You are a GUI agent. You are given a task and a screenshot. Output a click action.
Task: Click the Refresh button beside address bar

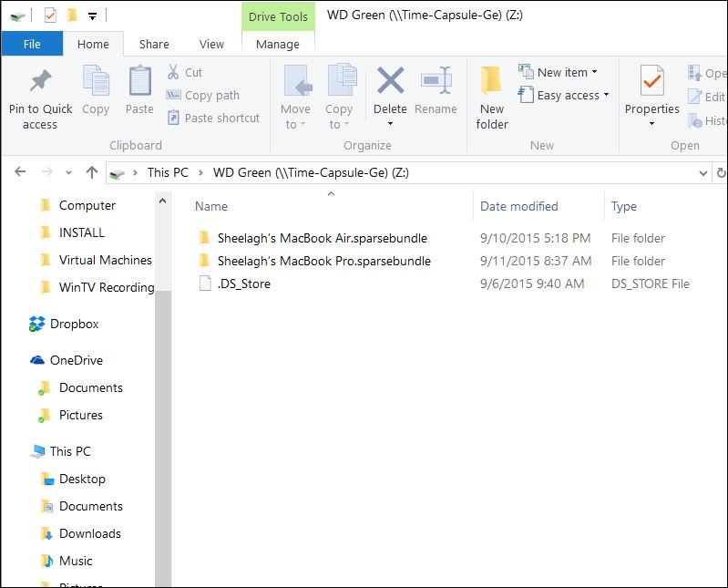721,173
